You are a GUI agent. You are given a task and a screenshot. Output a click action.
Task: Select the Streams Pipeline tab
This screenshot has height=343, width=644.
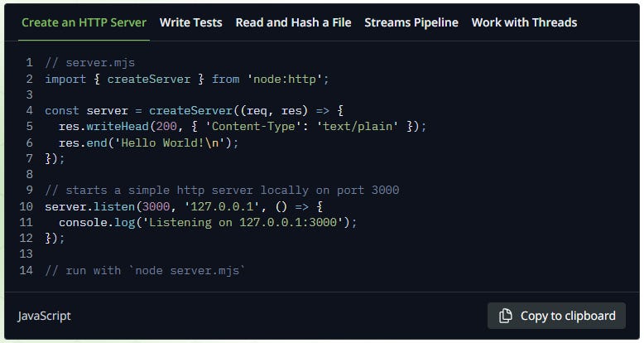click(411, 22)
